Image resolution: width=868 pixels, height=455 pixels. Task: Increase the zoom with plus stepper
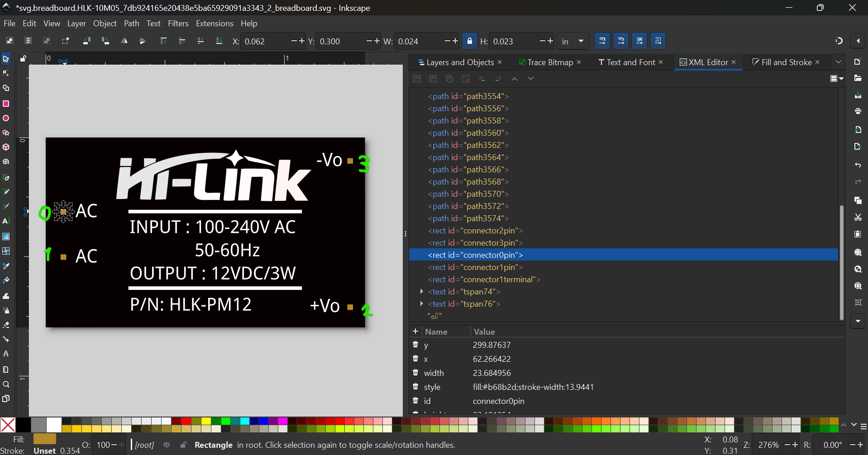pyautogui.click(x=795, y=445)
